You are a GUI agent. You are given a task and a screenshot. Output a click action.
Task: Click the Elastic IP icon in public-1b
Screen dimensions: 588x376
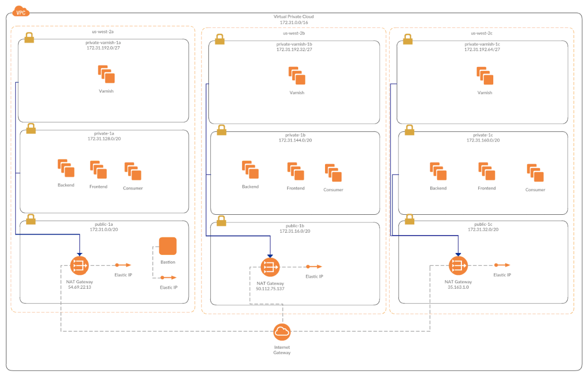[315, 266]
